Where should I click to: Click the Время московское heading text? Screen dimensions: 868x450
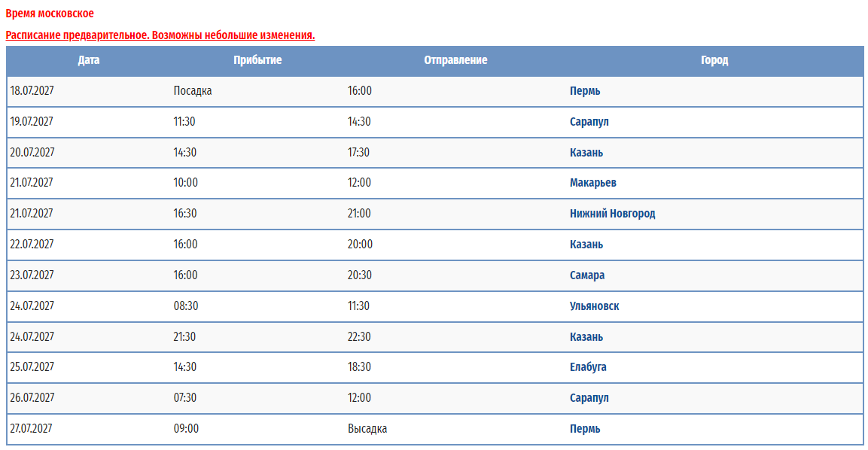click(x=50, y=14)
